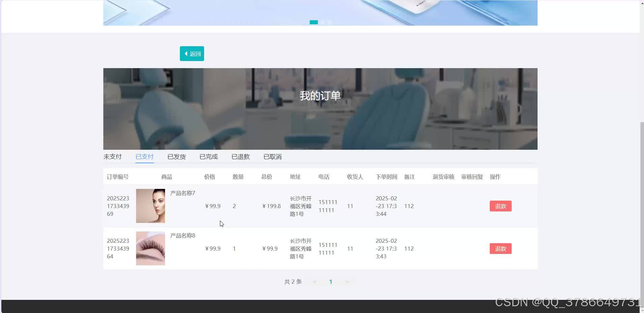
Task: Request refund for 产品名称8 order
Action: pyautogui.click(x=501, y=249)
